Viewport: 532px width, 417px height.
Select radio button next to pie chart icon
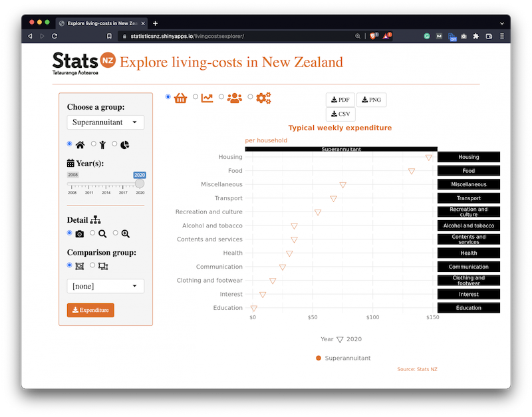(x=114, y=144)
